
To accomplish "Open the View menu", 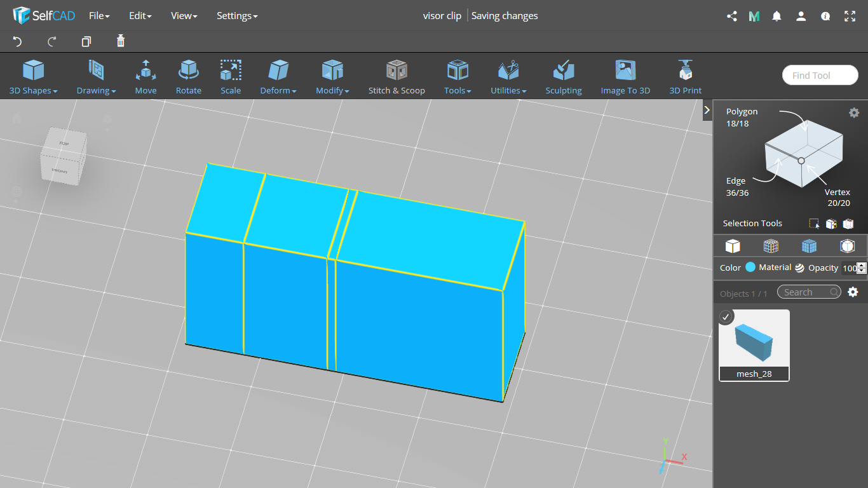I will (184, 16).
